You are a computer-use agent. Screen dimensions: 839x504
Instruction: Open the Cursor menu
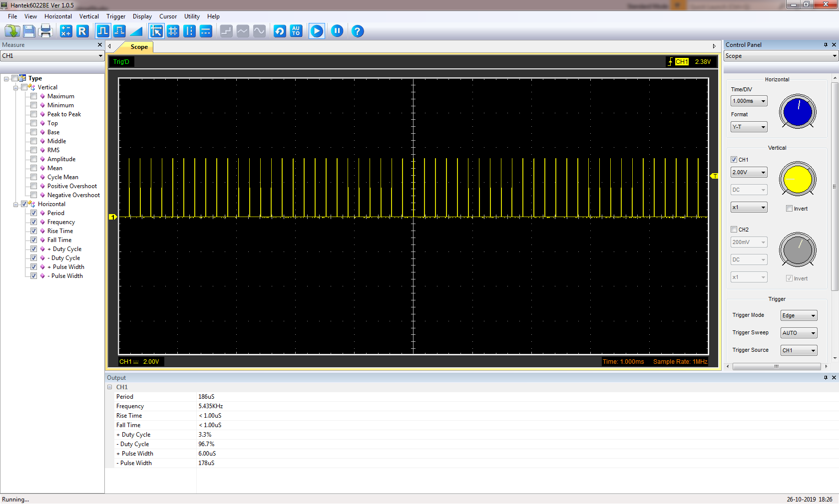click(168, 16)
